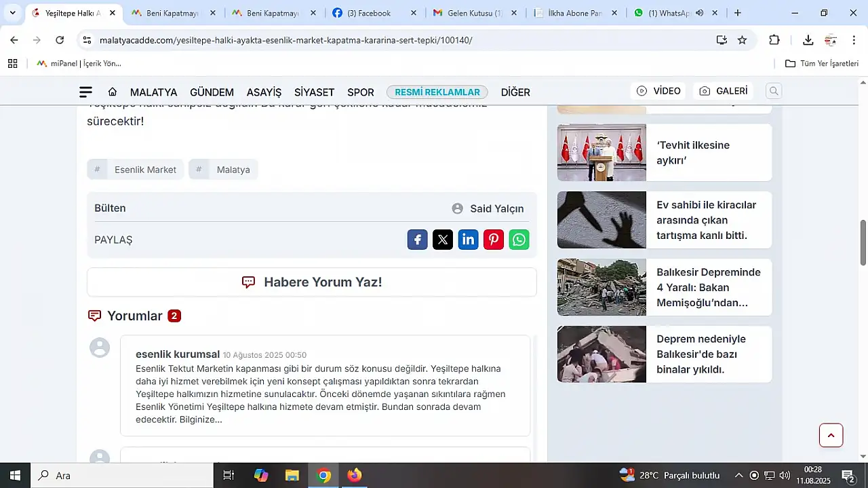Switch to the İlkha Abone Paneli tab
The width and height of the screenshot is (868, 488).
(575, 13)
